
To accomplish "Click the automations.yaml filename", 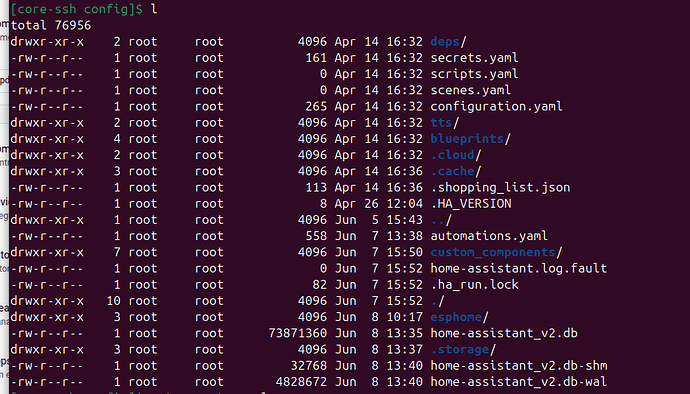I will click(489, 236).
